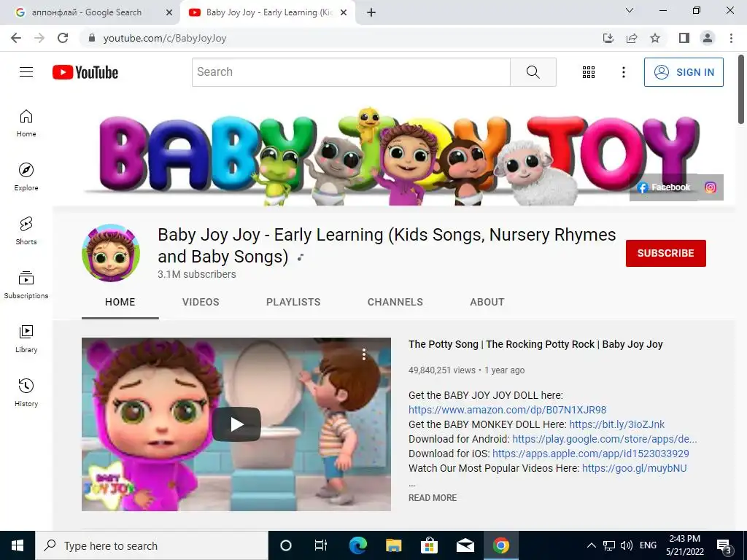
Task: Click the YouTube logo
Action: [x=85, y=72]
